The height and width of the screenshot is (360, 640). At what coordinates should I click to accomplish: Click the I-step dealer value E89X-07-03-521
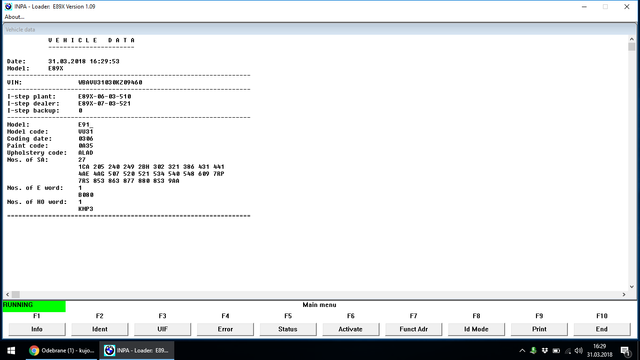pos(104,104)
